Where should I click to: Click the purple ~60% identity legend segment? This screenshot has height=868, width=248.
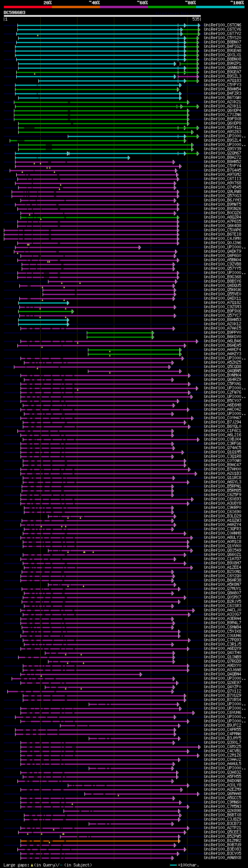pyautogui.click(x=124, y=7)
